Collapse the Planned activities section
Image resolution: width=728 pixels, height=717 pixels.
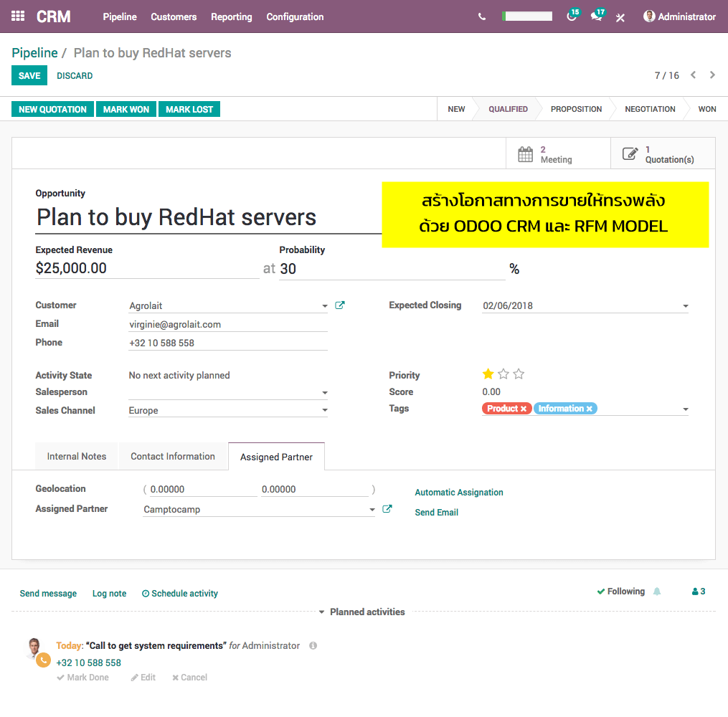pyautogui.click(x=321, y=612)
